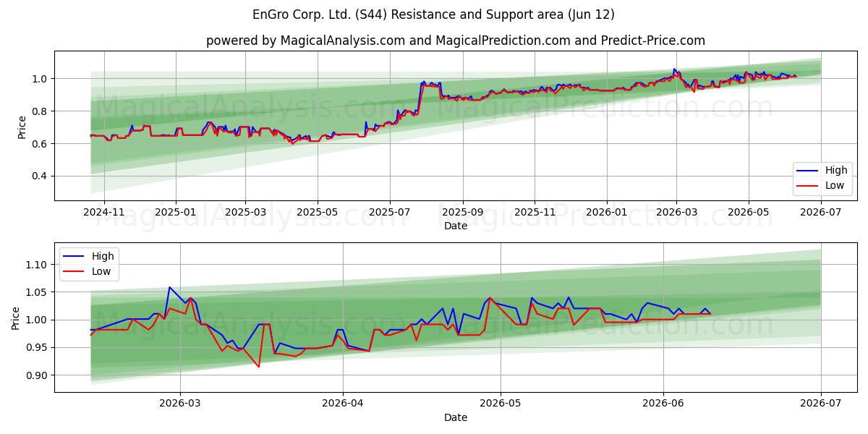868x434 pixels.
Task: Click the '2025-09' x-axis label on the upper chart
Action: [x=462, y=213]
